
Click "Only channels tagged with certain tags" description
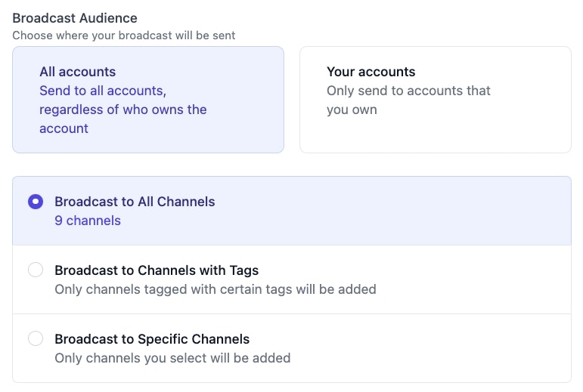(215, 289)
